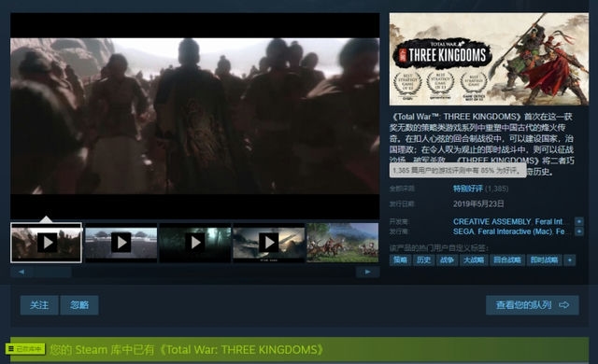Expand the publisher list with plus button
598x364 pixels.
pyautogui.click(x=579, y=231)
